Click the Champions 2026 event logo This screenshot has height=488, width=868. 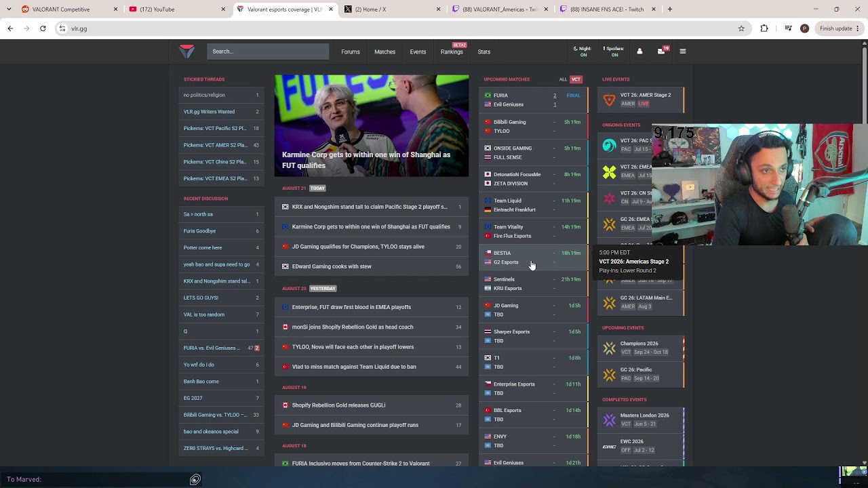pyautogui.click(x=609, y=348)
